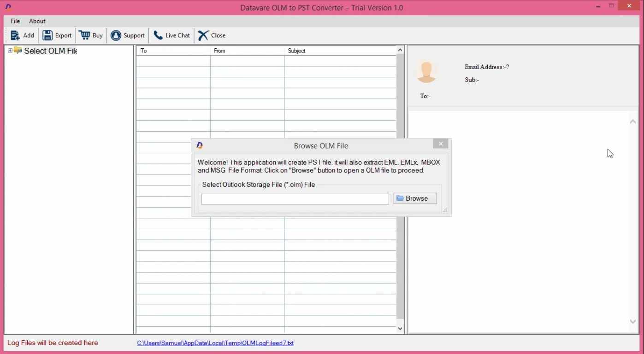Click the To column header
Image resolution: width=644 pixels, height=354 pixels.
[x=173, y=51]
